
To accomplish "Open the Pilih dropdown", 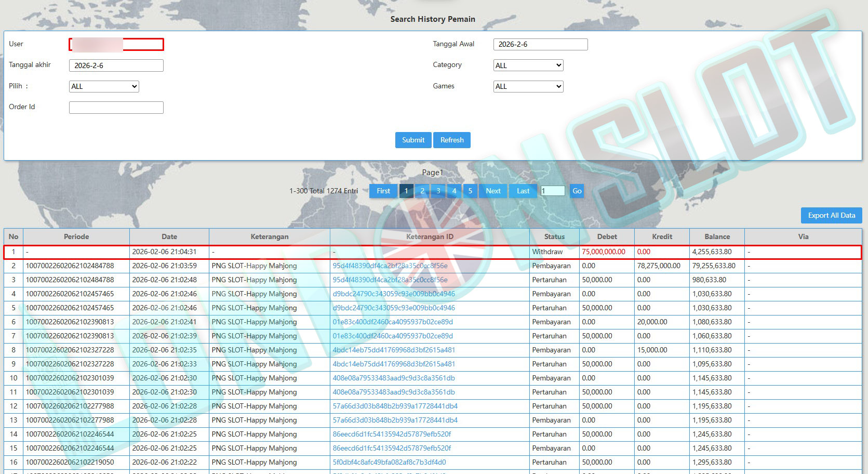I will pyautogui.click(x=104, y=86).
